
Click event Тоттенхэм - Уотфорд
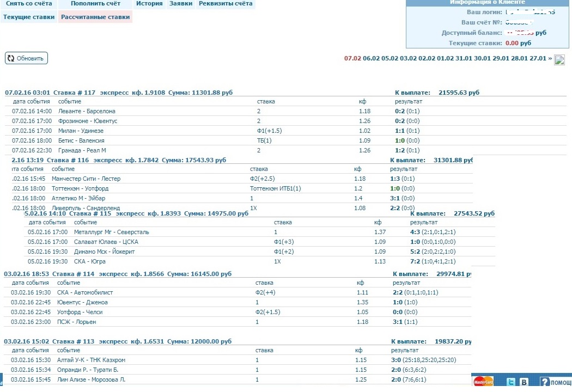(x=80, y=188)
